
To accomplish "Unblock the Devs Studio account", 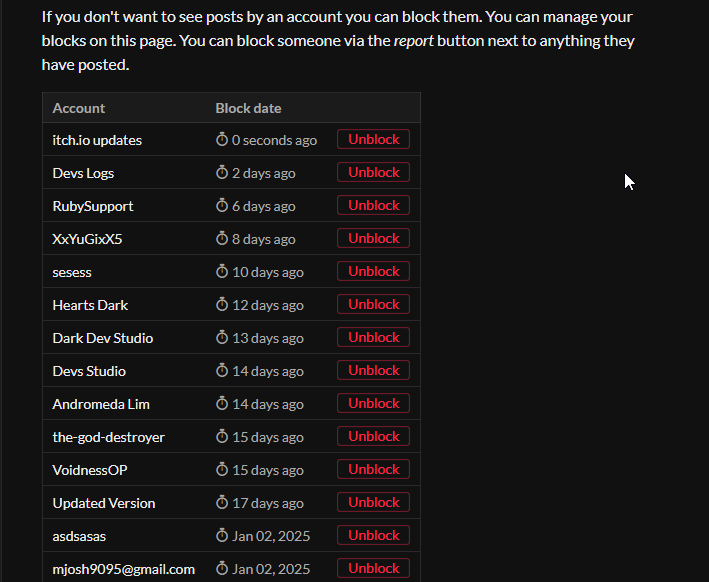I will [373, 371].
